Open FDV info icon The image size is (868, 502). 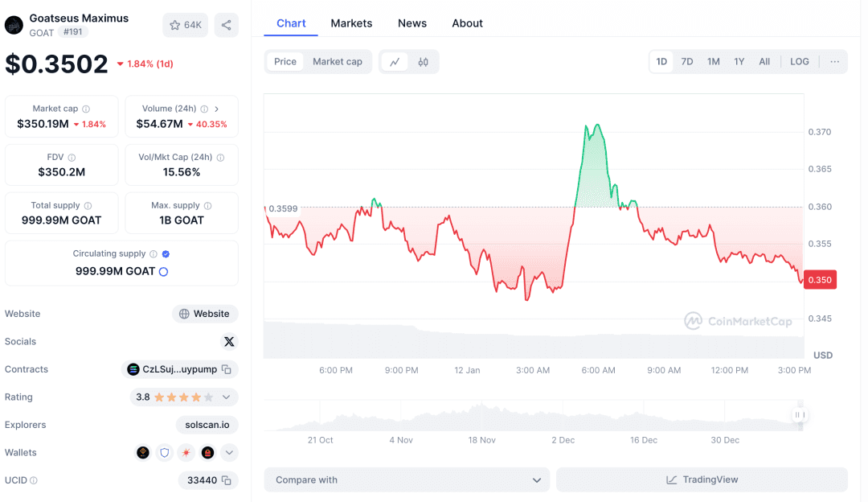[72, 158]
